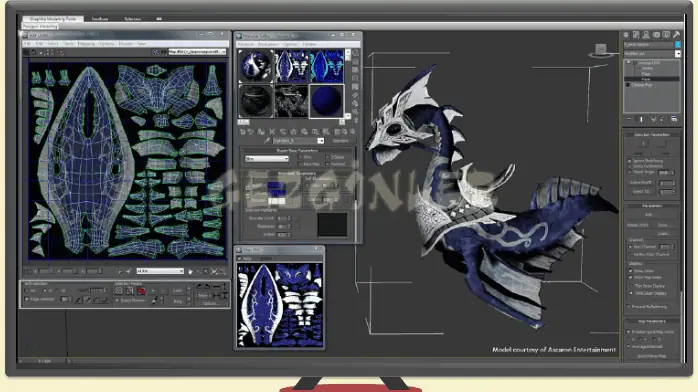Image resolution: width=698 pixels, height=392 pixels.
Task: Select the Editable Poly entry in the modifier stack
Action: [641, 85]
